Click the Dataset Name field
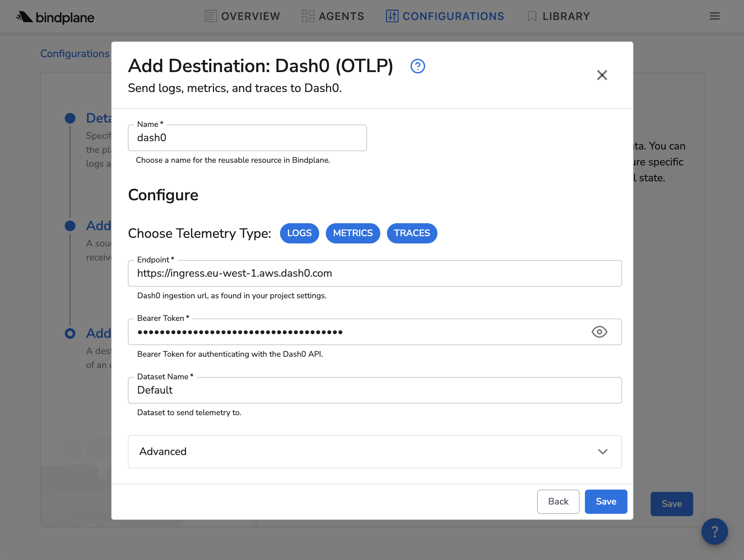Screen dimensions: 744x560 375,390
